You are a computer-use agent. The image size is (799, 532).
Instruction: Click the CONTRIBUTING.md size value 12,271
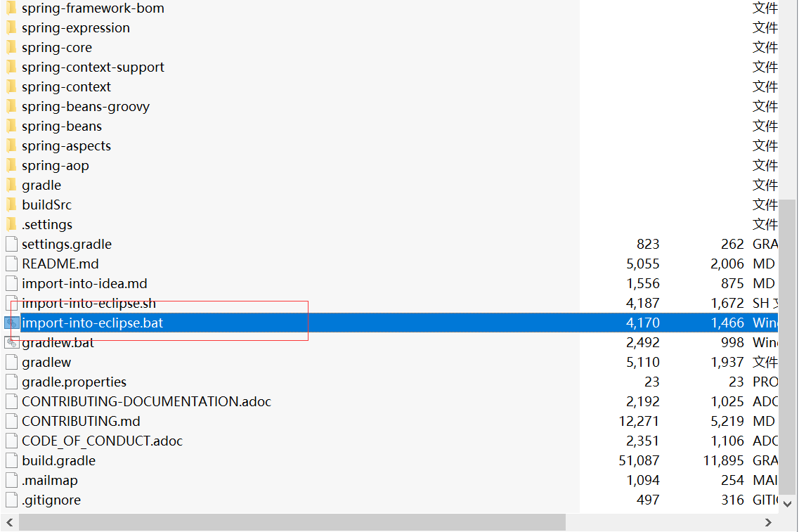[x=639, y=422]
